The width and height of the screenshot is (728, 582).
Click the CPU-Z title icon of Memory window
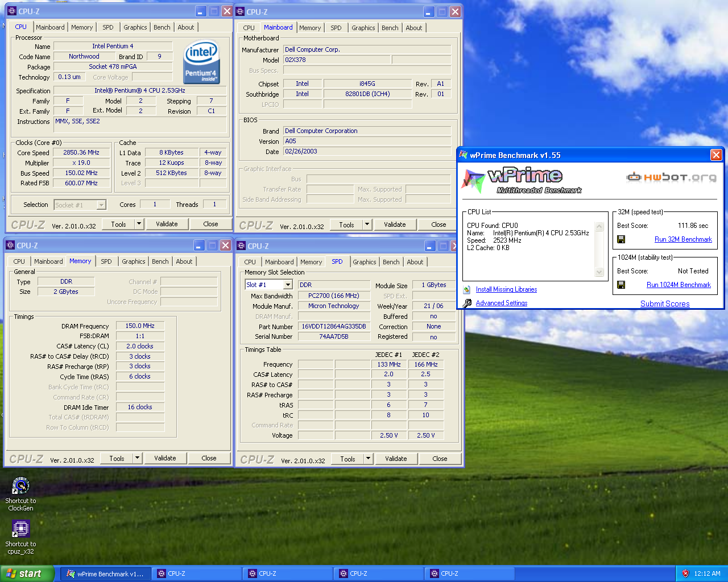pos(10,245)
